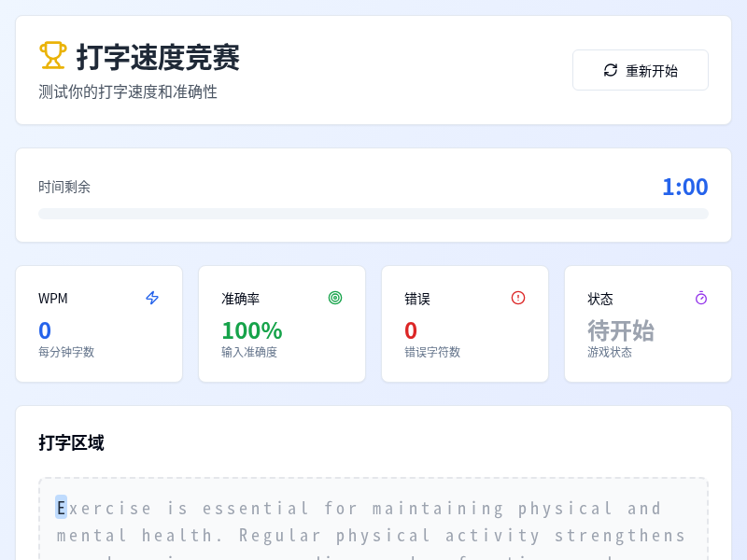Screen dimensions: 747x560
Task: Click the subtitle 测试你的打字速度和准确性
Action: (x=128, y=91)
